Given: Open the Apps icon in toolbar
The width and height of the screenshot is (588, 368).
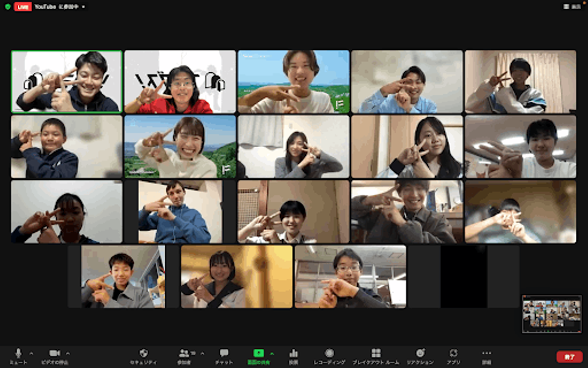Looking at the screenshot, I should (453, 353).
